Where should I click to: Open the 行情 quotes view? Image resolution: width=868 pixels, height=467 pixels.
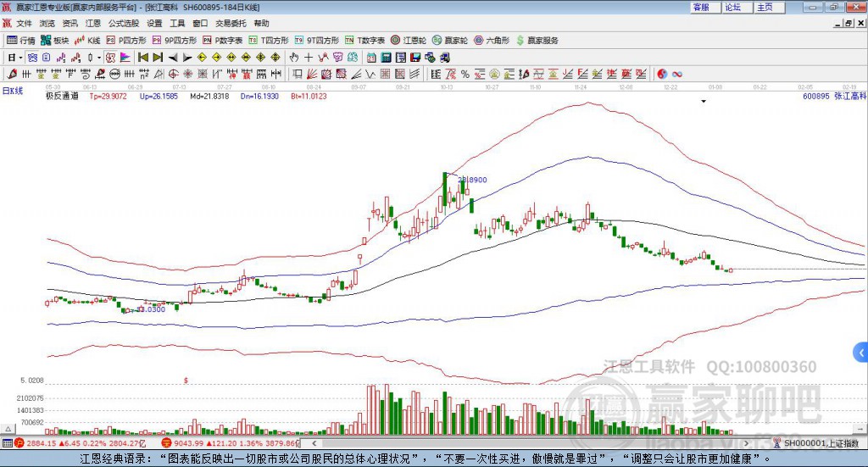point(21,41)
